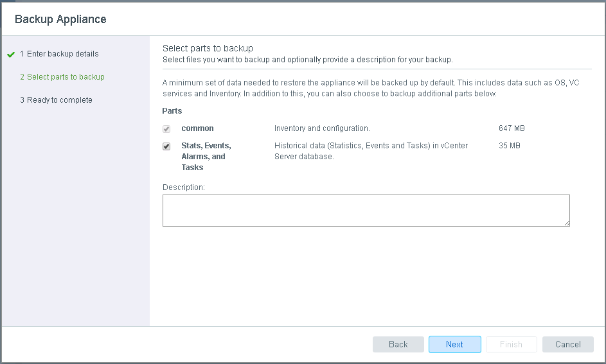Click the '647 MB' size value
606x364 pixels.
click(512, 128)
